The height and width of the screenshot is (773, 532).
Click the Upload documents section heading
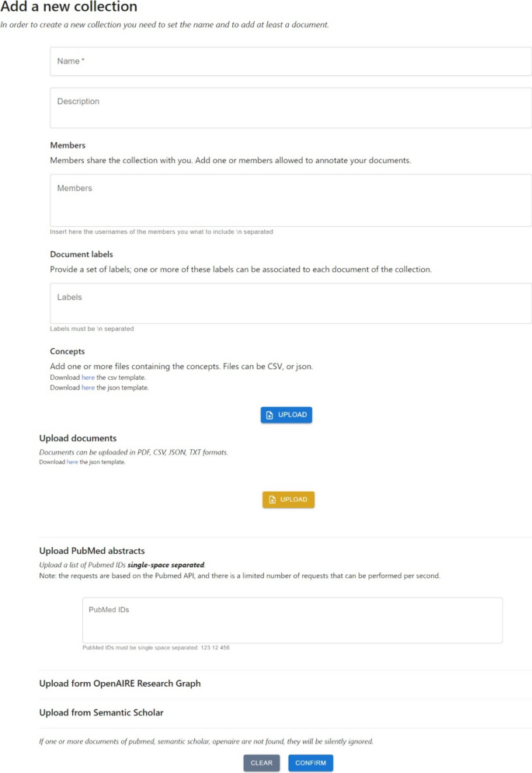[78, 438]
